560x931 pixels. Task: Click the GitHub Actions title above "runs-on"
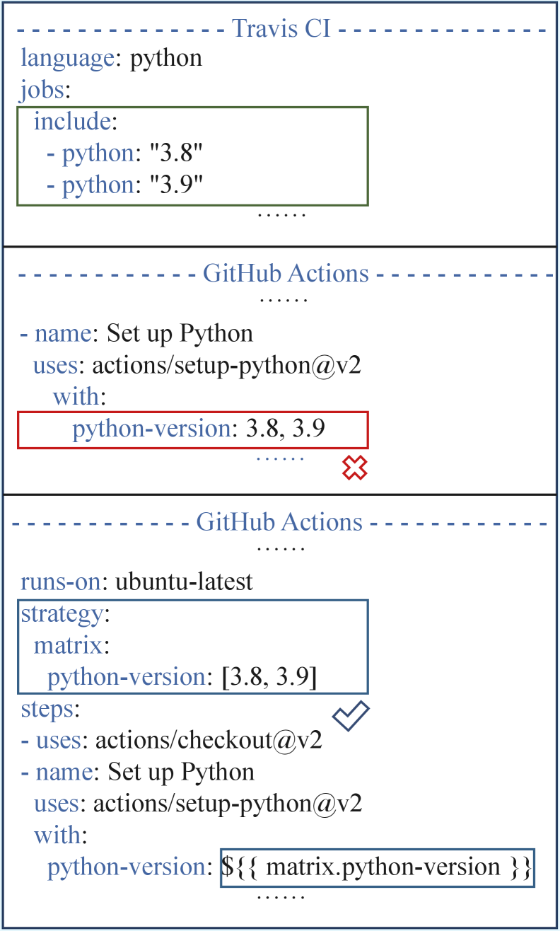(279, 523)
